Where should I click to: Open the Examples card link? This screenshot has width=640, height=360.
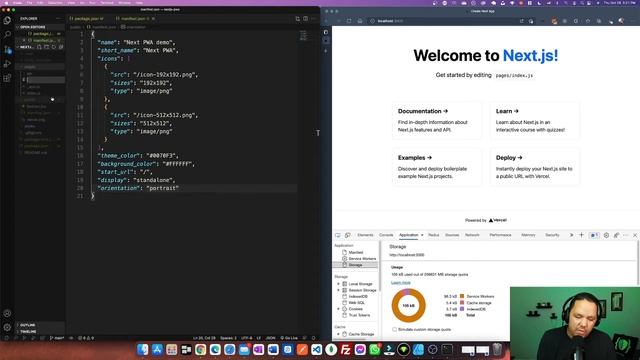coord(437,167)
